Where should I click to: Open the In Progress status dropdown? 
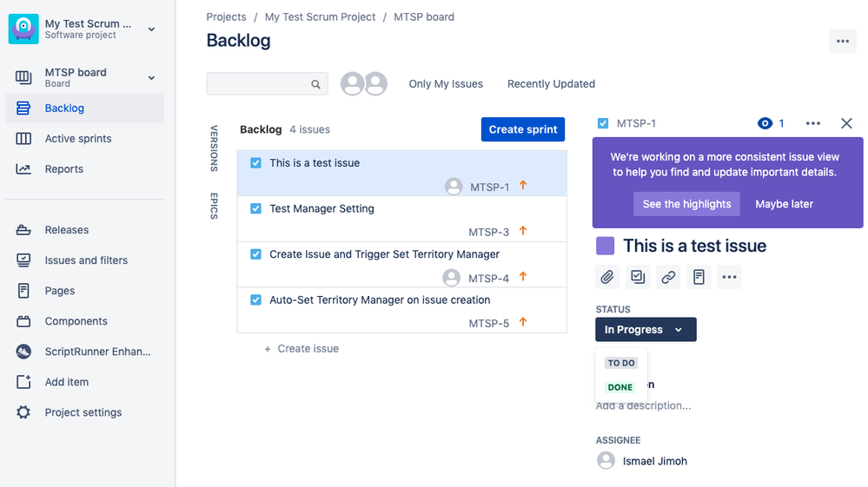click(646, 330)
